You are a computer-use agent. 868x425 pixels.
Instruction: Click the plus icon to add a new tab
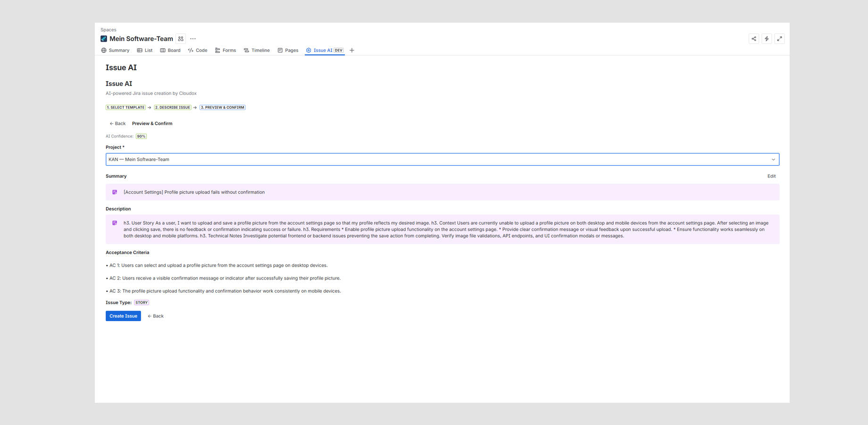pos(352,50)
